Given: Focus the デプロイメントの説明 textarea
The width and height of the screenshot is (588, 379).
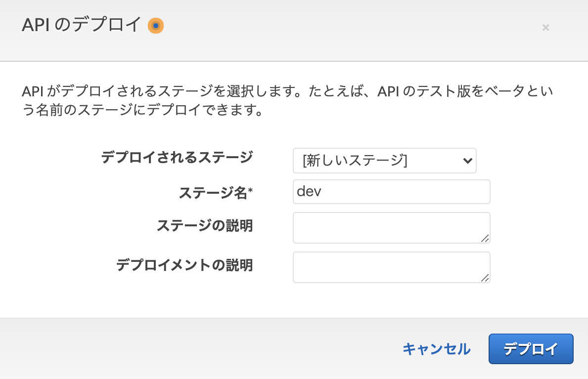Looking at the screenshot, I should [x=391, y=267].
